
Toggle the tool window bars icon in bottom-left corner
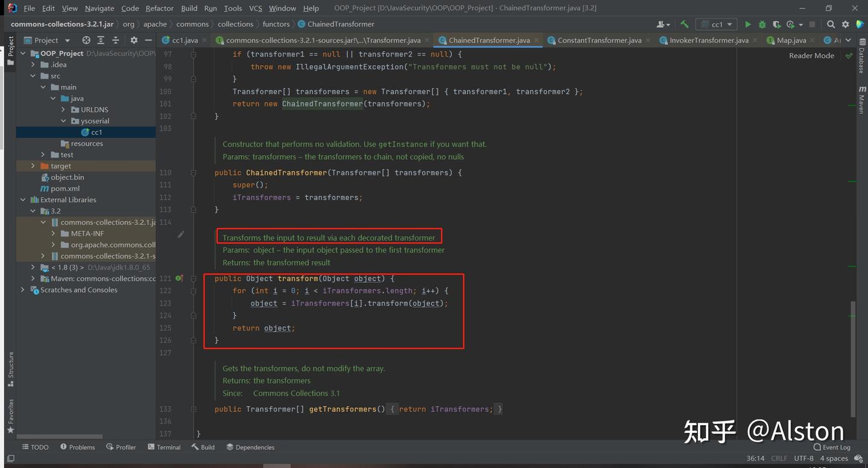click(x=10, y=458)
